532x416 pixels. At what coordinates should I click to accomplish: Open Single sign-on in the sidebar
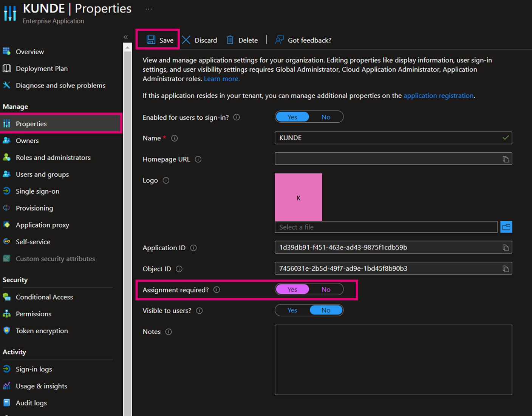37,191
